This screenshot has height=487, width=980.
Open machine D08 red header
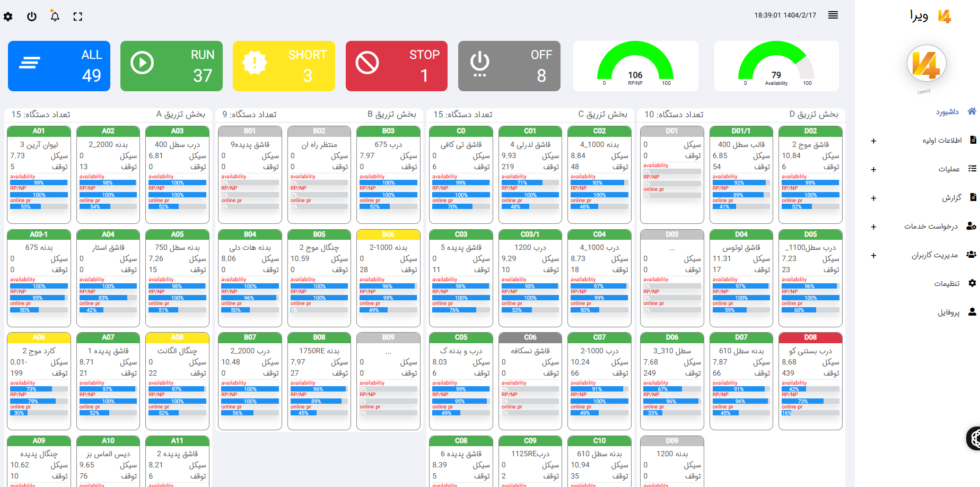pos(810,337)
